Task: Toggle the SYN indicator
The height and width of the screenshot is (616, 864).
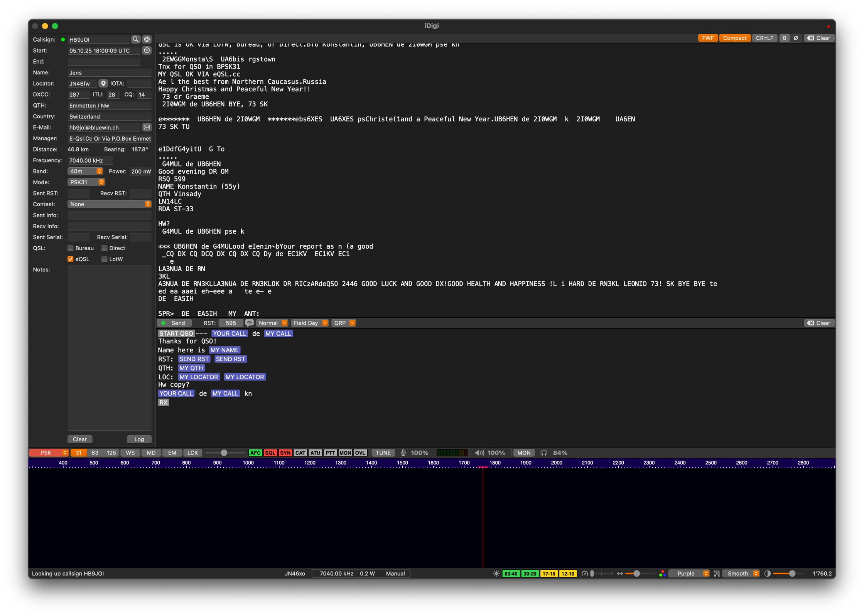Action: pyautogui.click(x=285, y=453)
